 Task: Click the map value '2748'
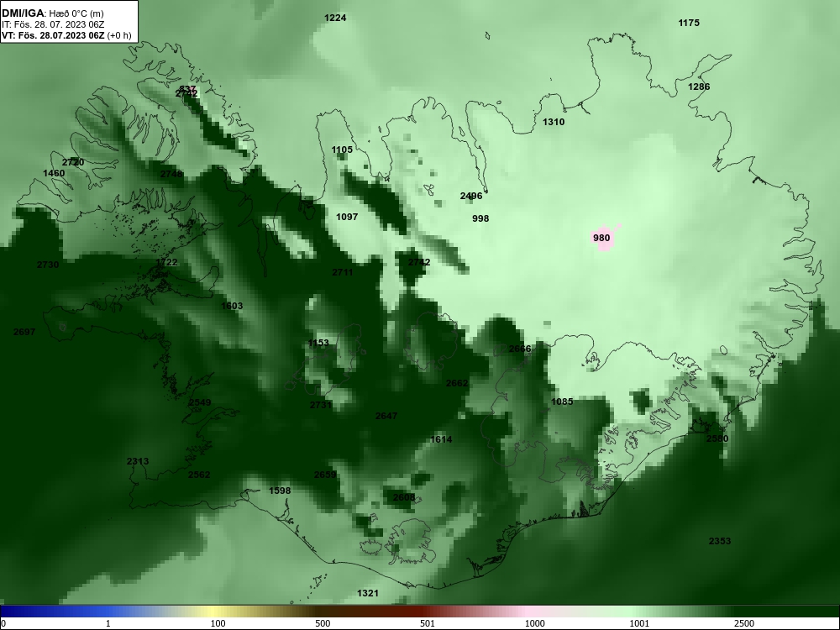(171, 174)
